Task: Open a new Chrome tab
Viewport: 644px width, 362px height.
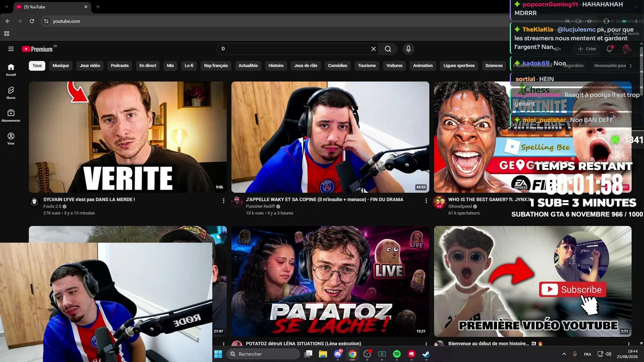Action: 98,7
